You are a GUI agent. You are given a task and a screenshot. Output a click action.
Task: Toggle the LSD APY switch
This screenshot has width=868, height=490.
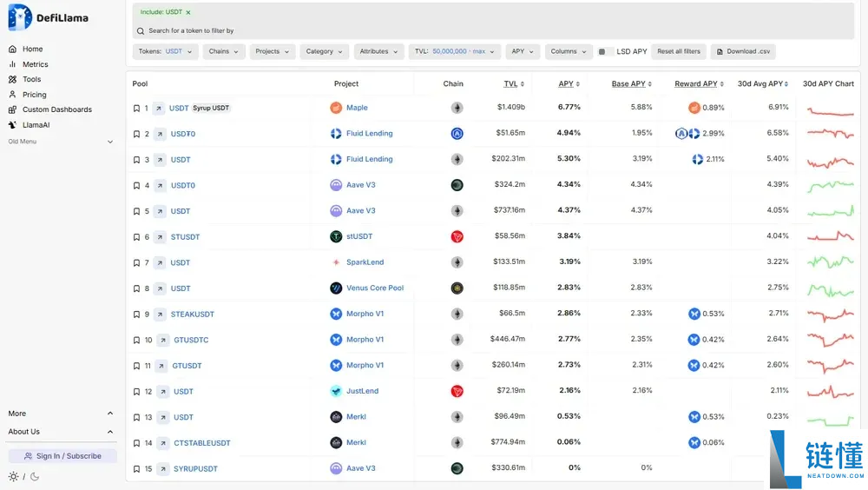[x=606, y=51]
